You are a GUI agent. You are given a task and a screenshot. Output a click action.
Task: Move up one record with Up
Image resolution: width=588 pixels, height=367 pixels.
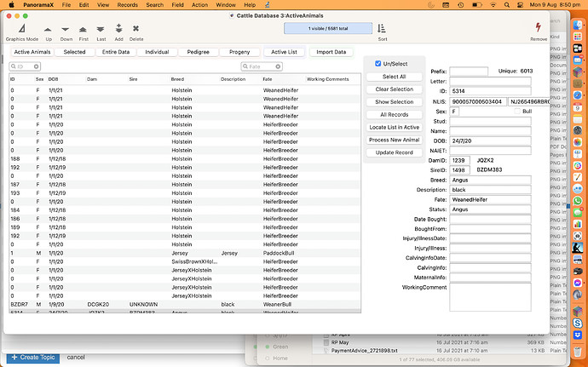(48, 32)
